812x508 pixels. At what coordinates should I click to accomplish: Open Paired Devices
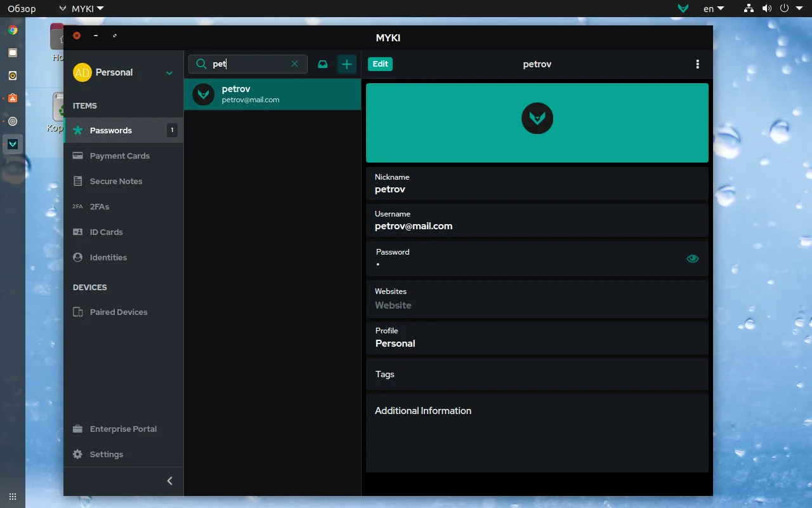coord(124,312)
